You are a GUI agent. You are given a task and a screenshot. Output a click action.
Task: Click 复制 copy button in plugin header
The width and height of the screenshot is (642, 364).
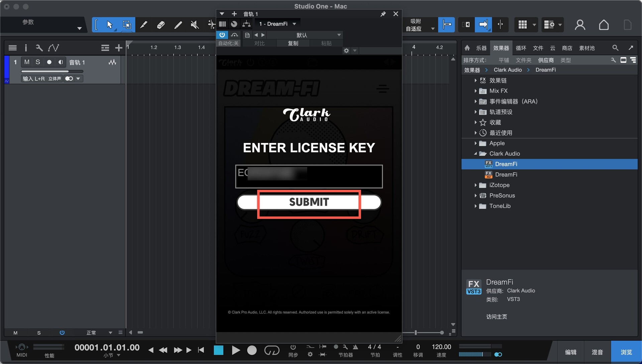(x=293, y=43)
